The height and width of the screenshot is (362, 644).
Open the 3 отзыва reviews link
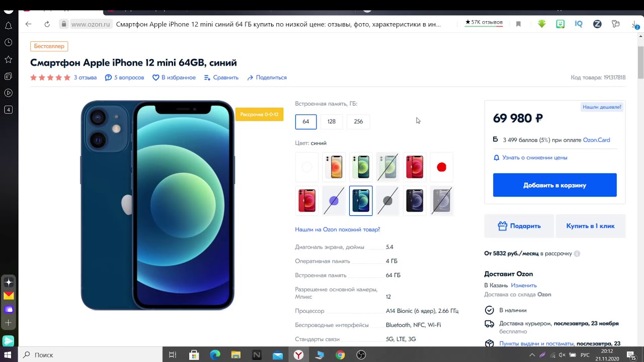(85, 77)
